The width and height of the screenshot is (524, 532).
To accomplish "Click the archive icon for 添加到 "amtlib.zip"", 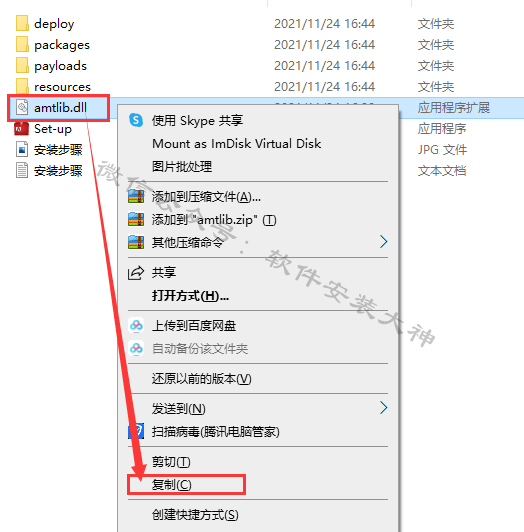I will tap(136, 220).
